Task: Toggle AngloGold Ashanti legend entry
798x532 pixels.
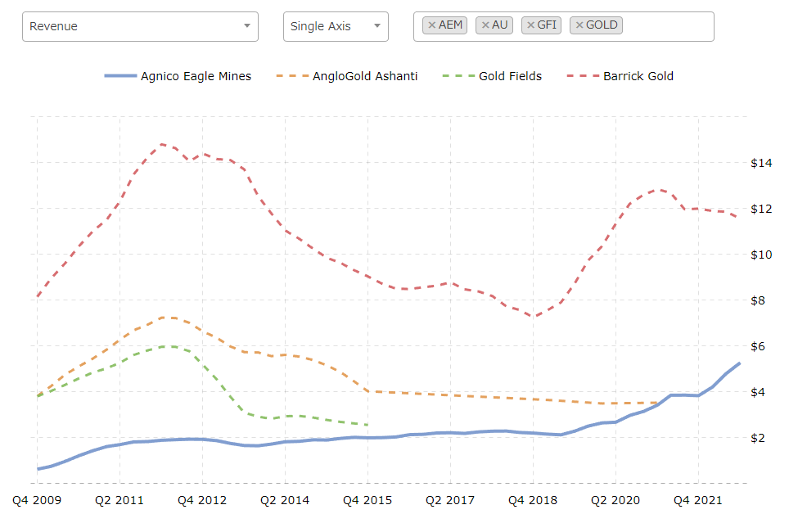Action: [x=347, y=76]
